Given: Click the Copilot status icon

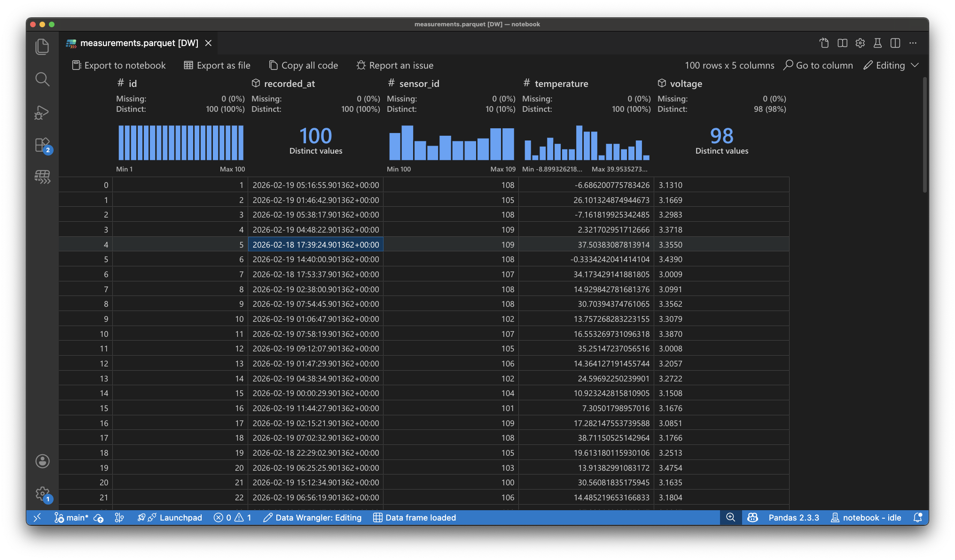Looking at the screenshot, I should [x=752, y=517].
